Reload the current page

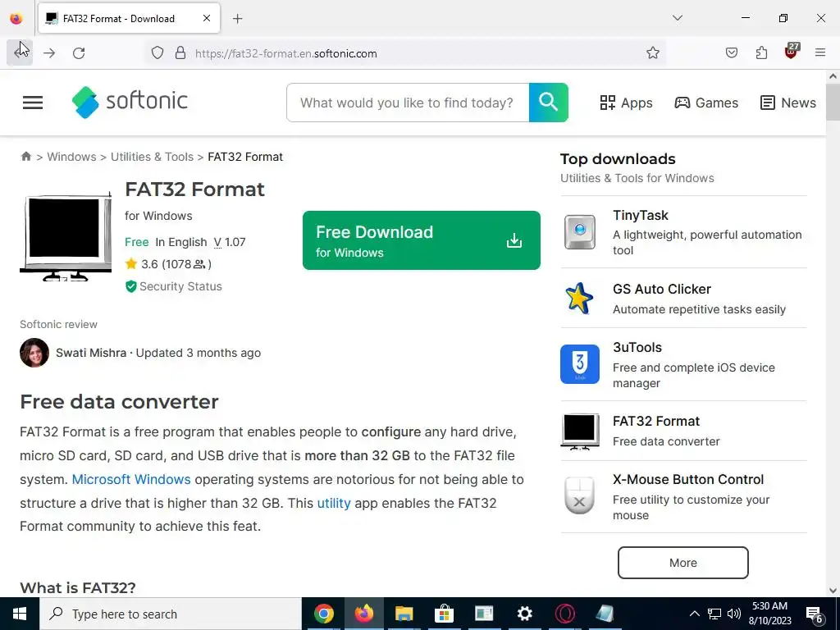point(79,53)
